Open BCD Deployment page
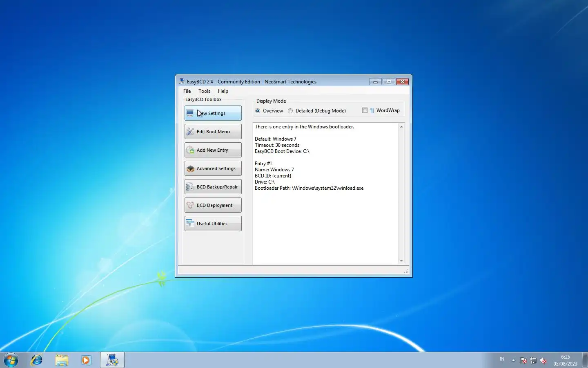588x368 pixels. tap(213, 205)
